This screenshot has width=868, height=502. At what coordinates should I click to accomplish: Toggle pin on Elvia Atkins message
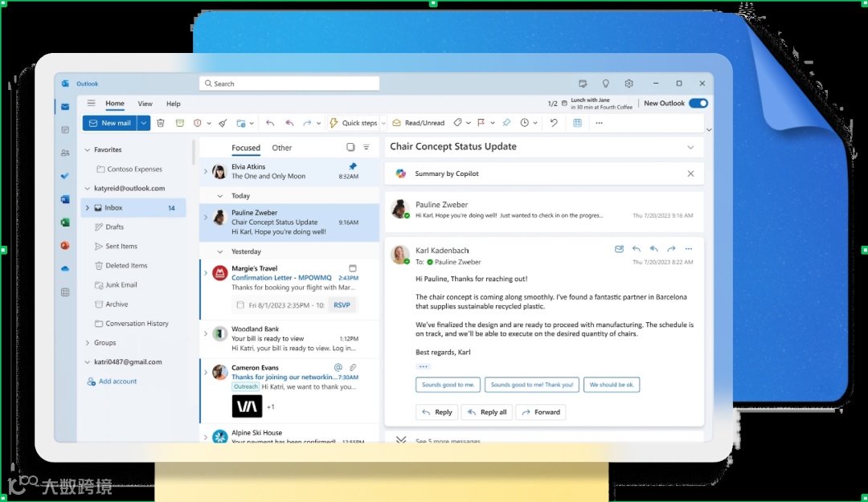pos(353,166)
